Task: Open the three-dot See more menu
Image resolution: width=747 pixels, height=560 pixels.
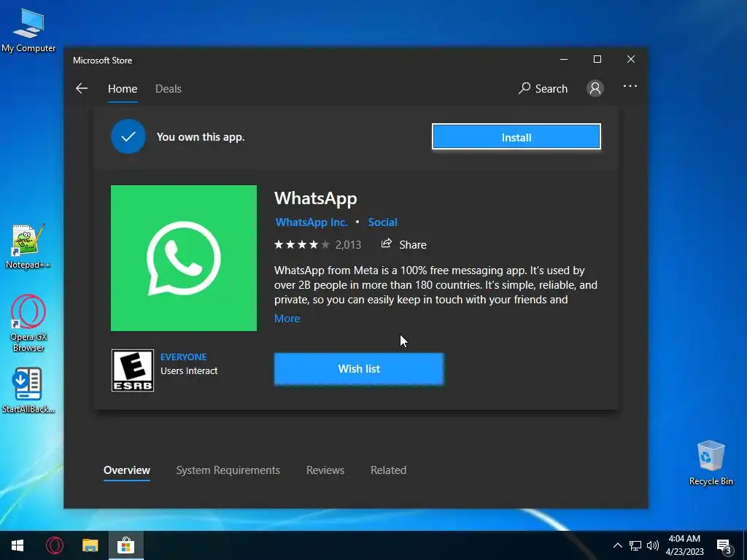Action: pos(630,86)
